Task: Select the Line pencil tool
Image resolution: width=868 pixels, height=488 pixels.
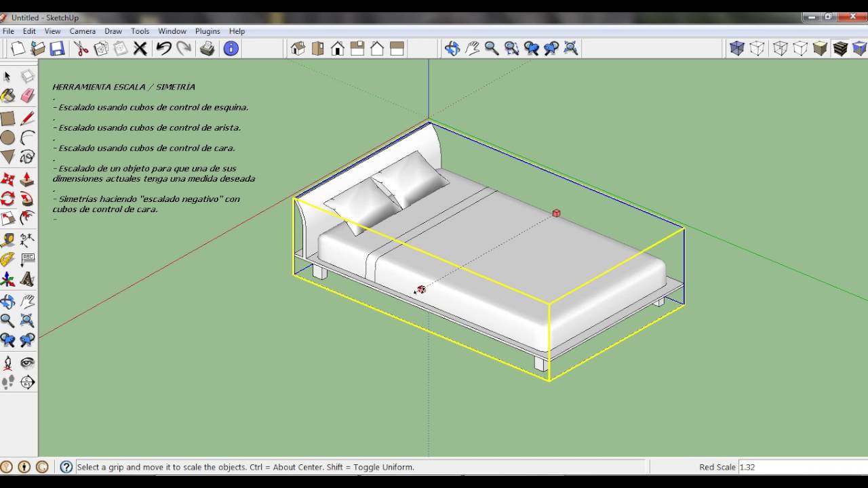Action: (27, 119)
